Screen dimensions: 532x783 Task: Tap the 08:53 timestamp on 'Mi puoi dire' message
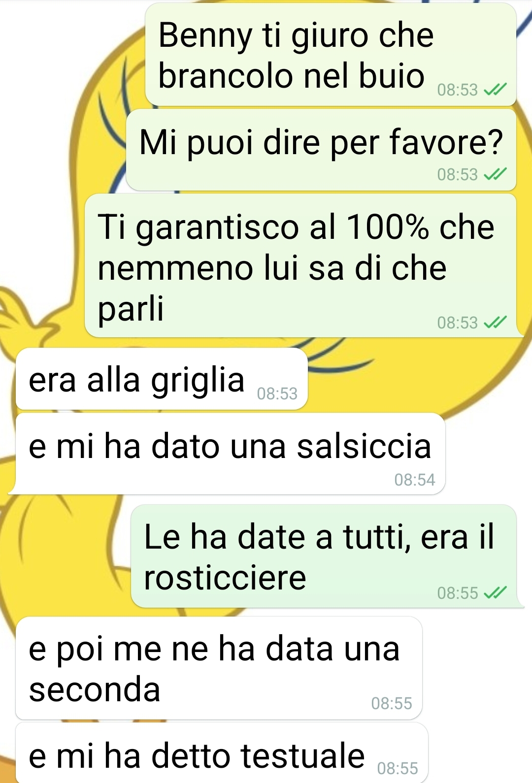click(x=458, y=174)
